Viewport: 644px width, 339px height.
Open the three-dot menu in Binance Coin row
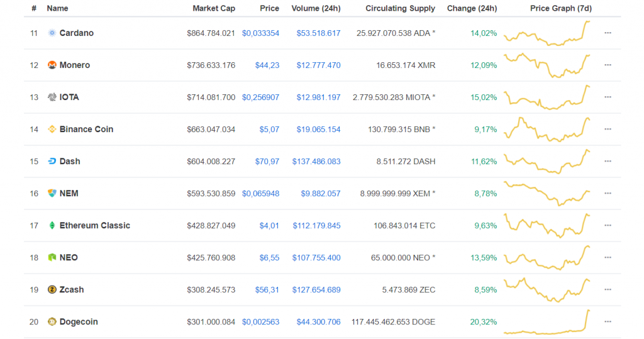click(608, 129)
